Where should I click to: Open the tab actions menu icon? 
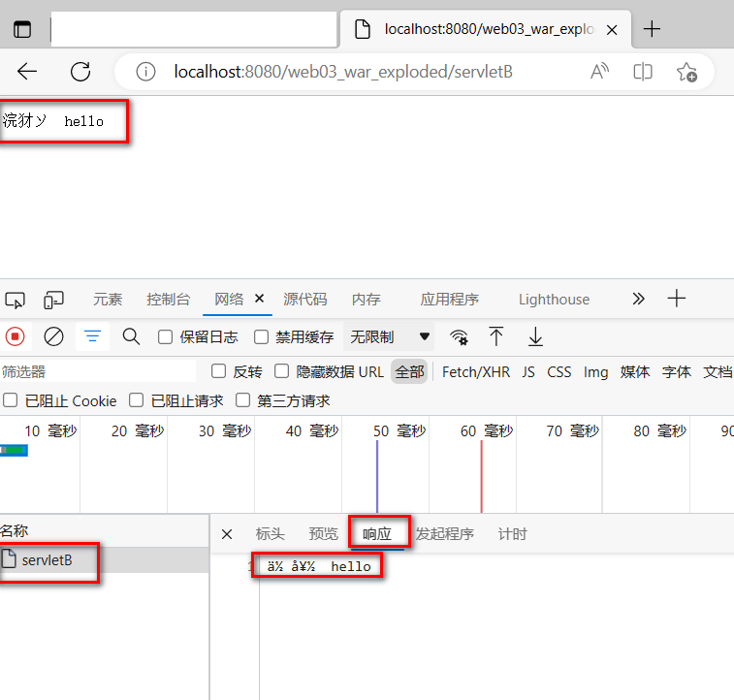coord(22,29)
